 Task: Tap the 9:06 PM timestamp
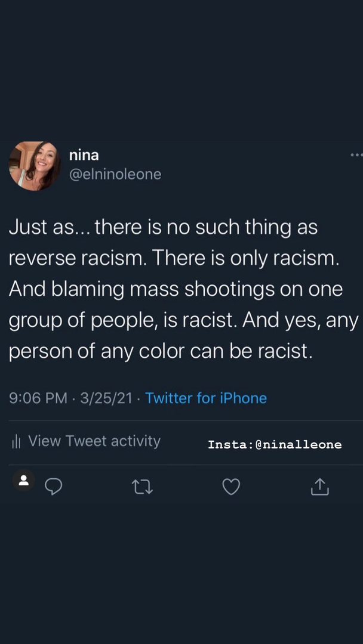pos(38,398)
